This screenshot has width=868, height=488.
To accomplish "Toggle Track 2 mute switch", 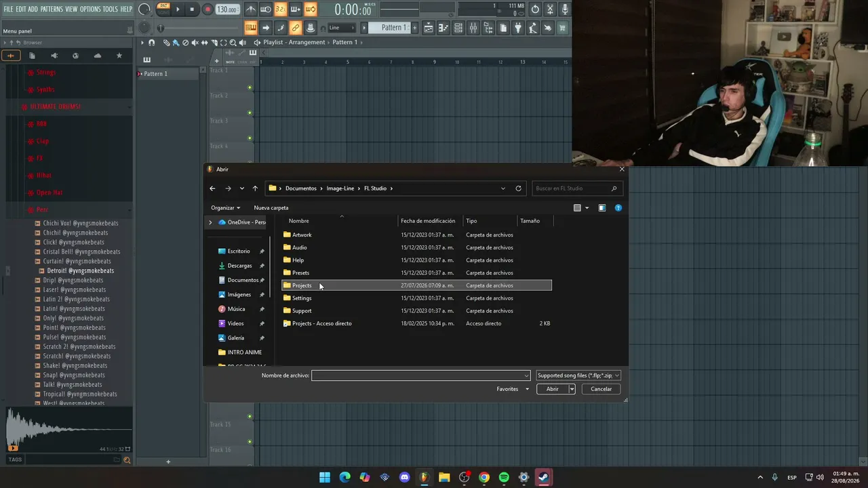I will (250, 113).
